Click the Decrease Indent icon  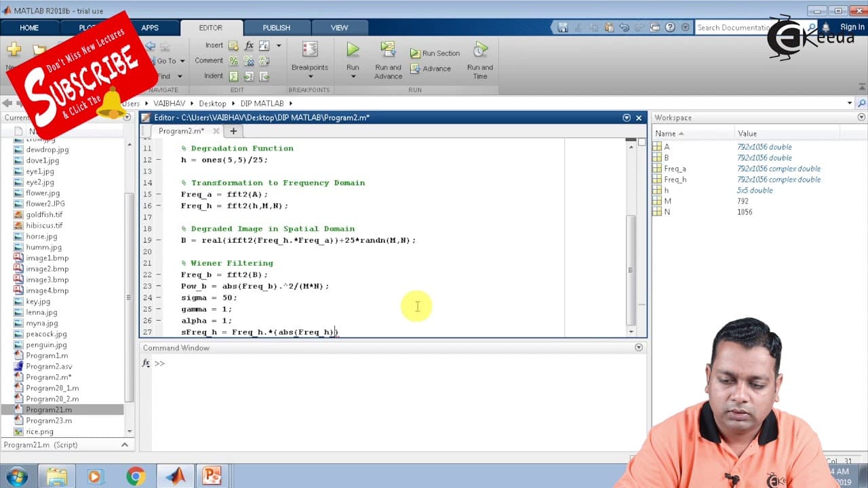click(264, 77)
